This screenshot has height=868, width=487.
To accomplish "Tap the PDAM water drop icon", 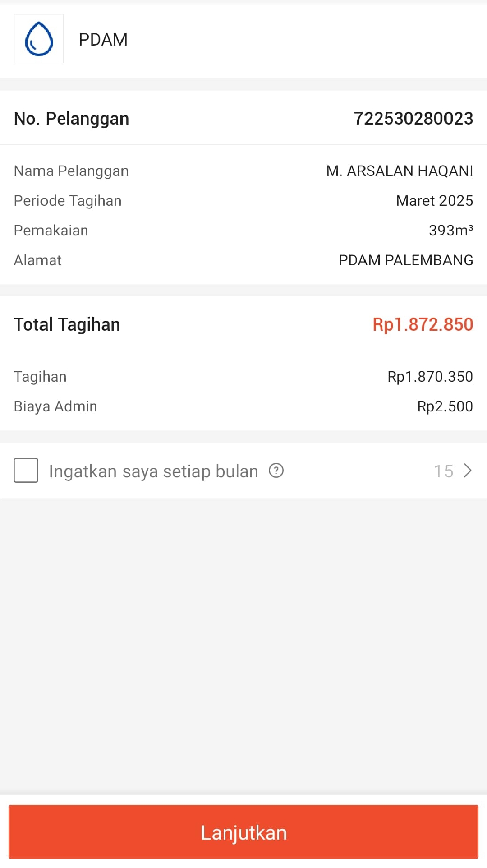I will click(x=39, y=39).
